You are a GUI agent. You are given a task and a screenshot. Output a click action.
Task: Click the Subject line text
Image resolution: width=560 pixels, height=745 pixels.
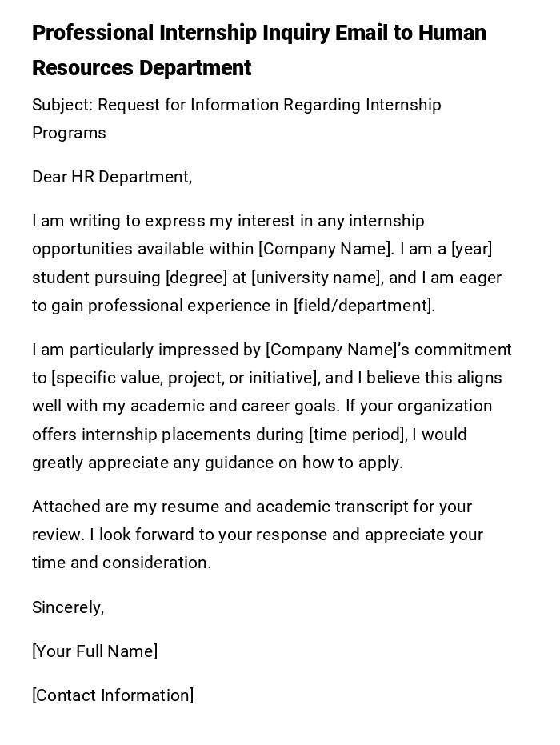pyautogui.click(x=236, y=106)
